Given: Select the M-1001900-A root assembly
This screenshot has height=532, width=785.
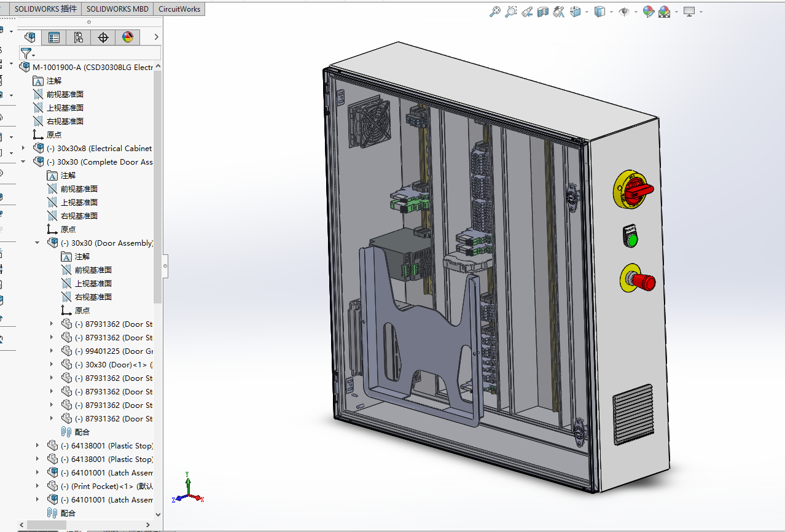Looking at the screenshot, I should (92, 67).
